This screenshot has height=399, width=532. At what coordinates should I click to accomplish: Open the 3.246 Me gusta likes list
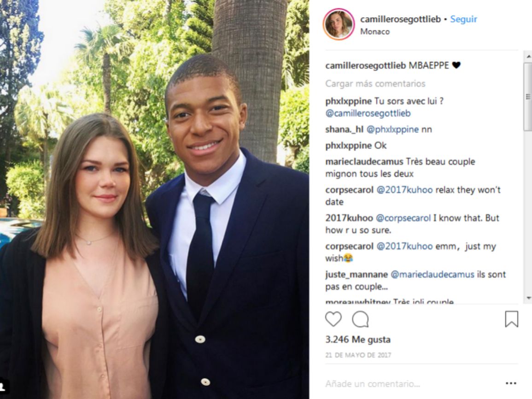tap(358, 340)
